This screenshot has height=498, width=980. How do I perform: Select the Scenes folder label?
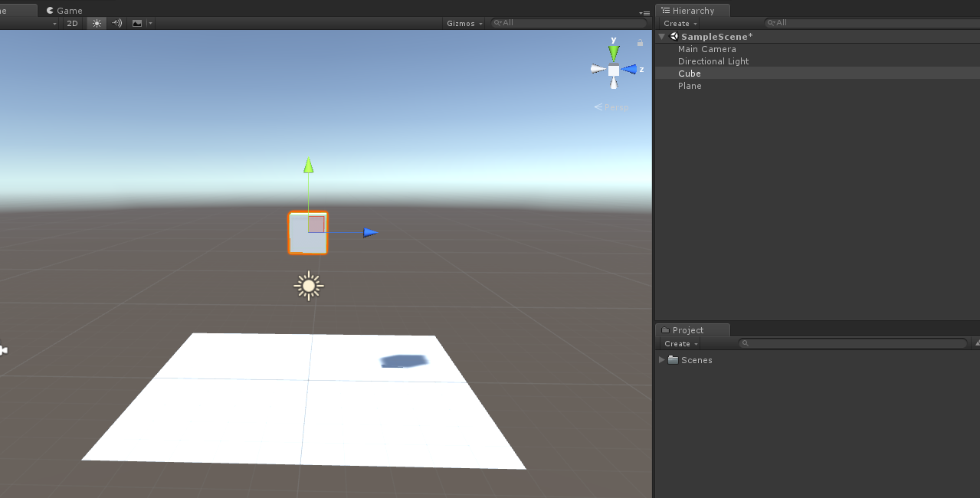click(x=696, y=360)
